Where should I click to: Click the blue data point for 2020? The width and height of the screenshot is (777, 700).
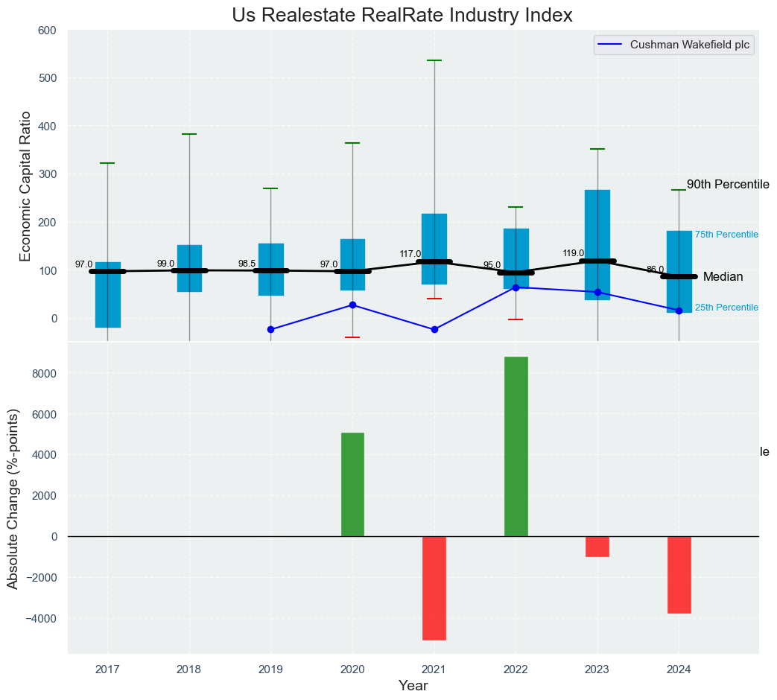coord(352,305)
